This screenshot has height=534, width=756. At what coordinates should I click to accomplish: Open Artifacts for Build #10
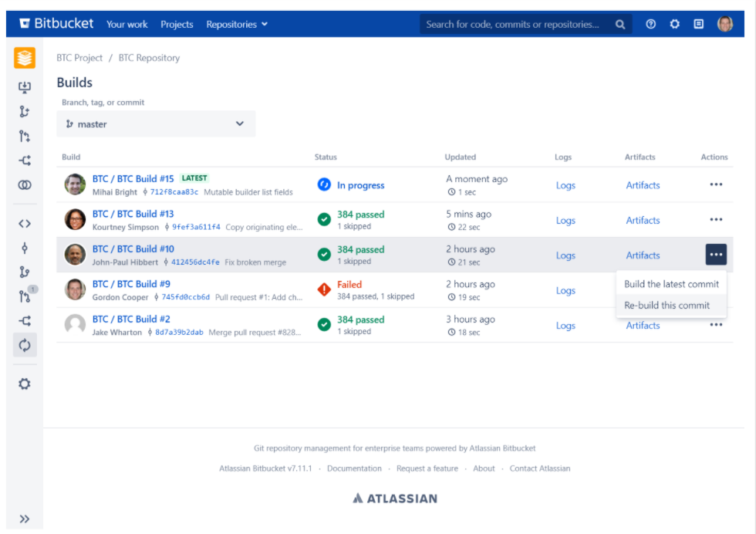tap(643, 255)
